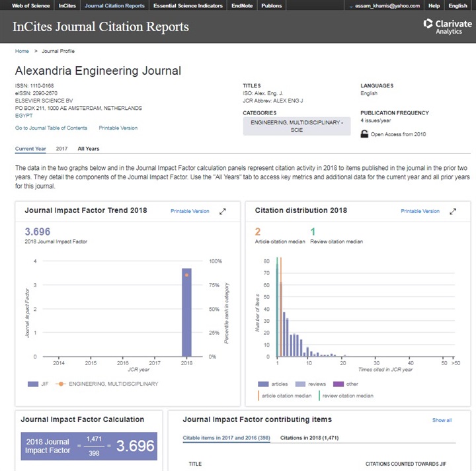476x471 pixels.
Task: Expand the Journal Impact Factor Trend chart
Action: tap(223, 211)
